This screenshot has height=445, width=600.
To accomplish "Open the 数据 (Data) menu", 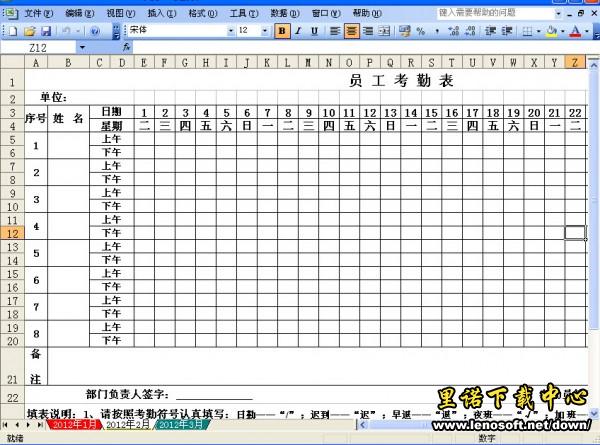I will pyautogui.click(x=285, y=13).
